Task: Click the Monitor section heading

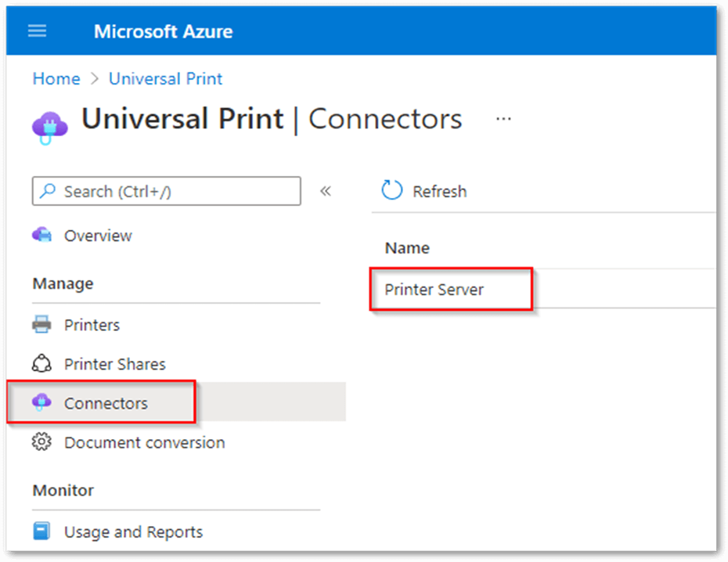Action: (x=63, y=490)
